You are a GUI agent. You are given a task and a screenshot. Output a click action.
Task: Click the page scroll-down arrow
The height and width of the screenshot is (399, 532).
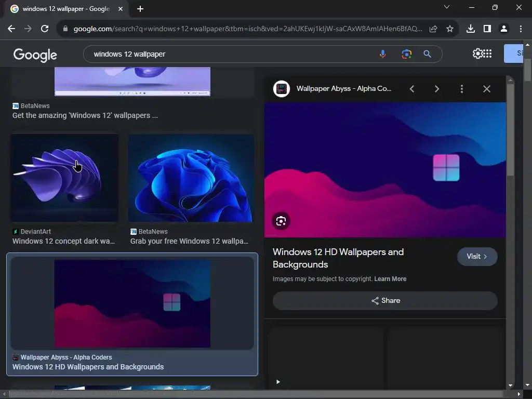coord(528,385)
